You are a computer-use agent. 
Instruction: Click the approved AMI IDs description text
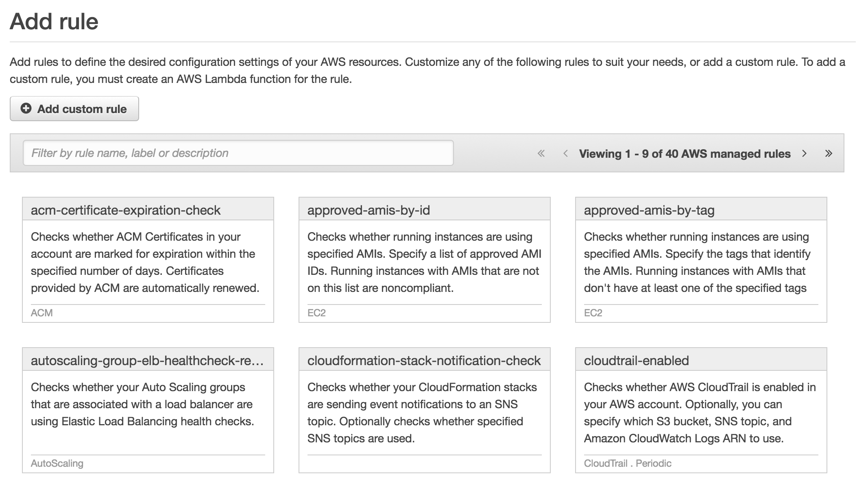click(424, 262)
